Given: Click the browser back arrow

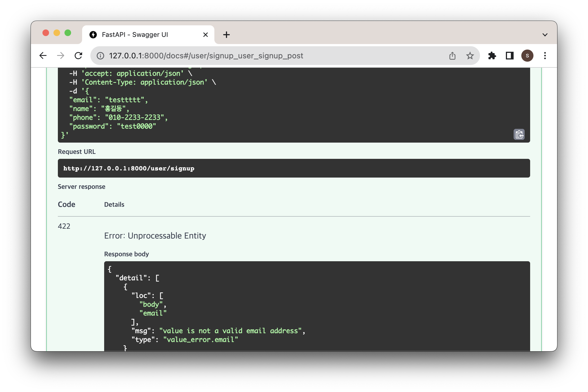Looking at the screenshot, I should pos(43,56).
